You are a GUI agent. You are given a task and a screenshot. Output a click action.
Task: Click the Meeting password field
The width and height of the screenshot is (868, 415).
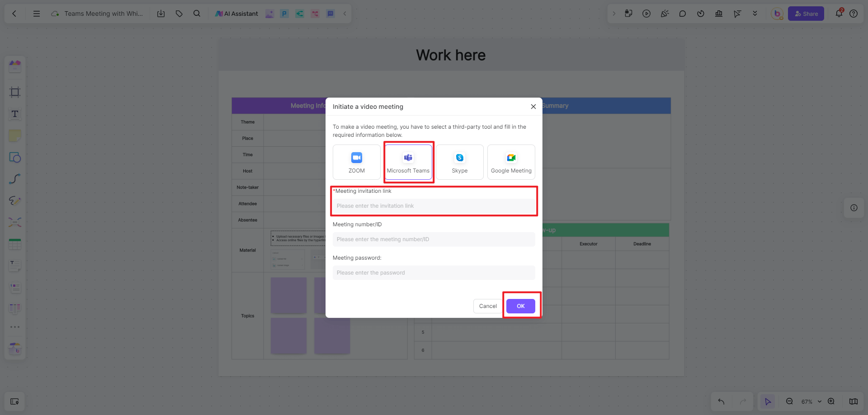click(434, 273)
